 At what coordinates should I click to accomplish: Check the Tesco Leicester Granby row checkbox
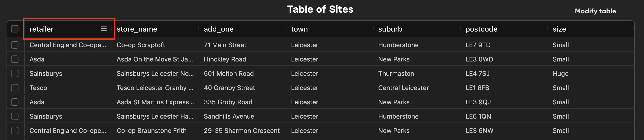coord(15,87)
